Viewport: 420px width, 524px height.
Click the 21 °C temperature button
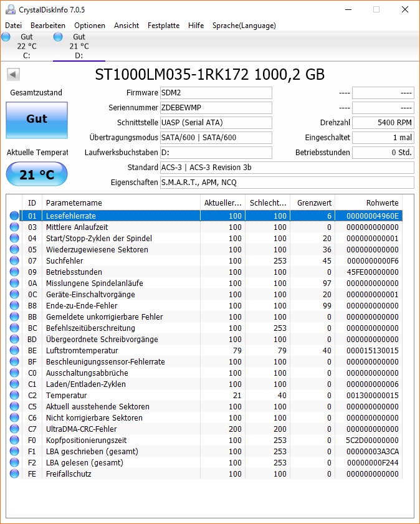click(37, 174)
